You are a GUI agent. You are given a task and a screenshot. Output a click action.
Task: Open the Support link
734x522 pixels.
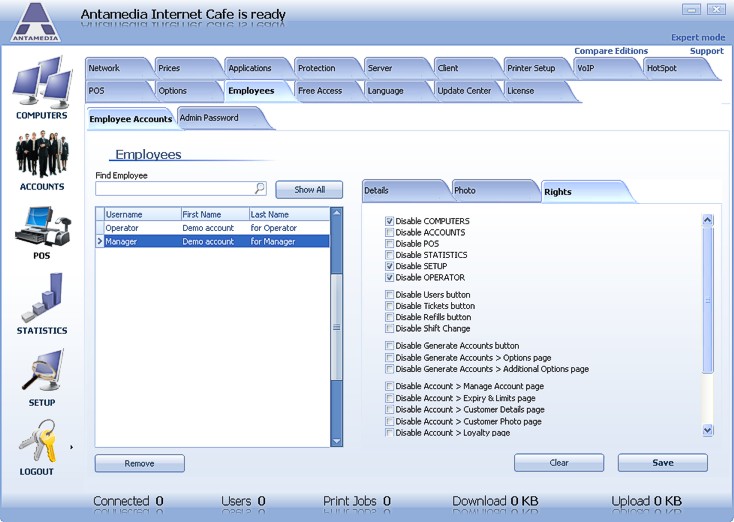coord(706,51)
